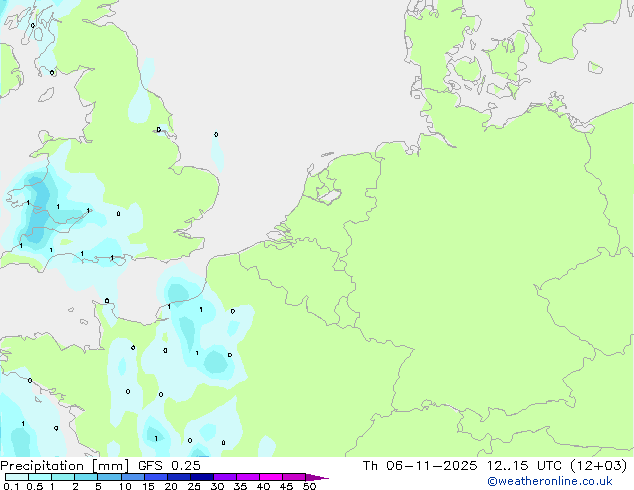Click the 35–40 mm legend color swatch
Screen dimensions: 634x490
247,477
